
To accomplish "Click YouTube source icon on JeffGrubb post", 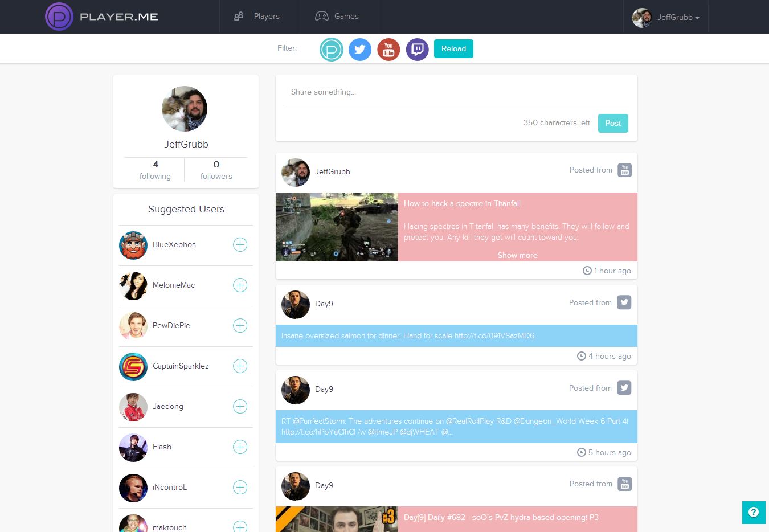I will click(x=625, y=170).
